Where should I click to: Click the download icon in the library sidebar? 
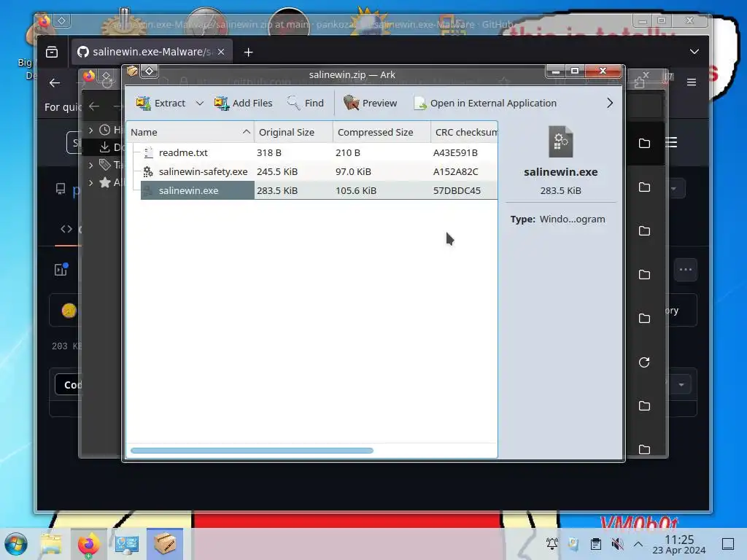(105, 147)
